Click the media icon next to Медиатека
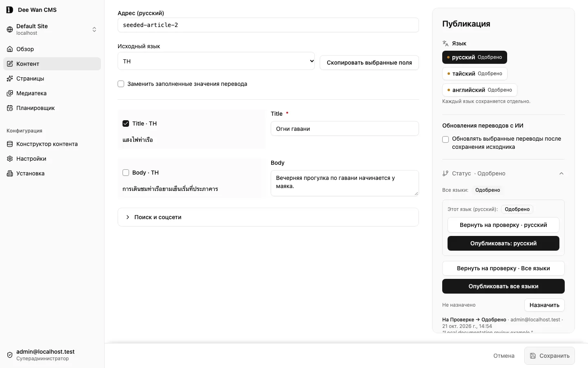Viewport: 588px width, 368px height. 10,93
